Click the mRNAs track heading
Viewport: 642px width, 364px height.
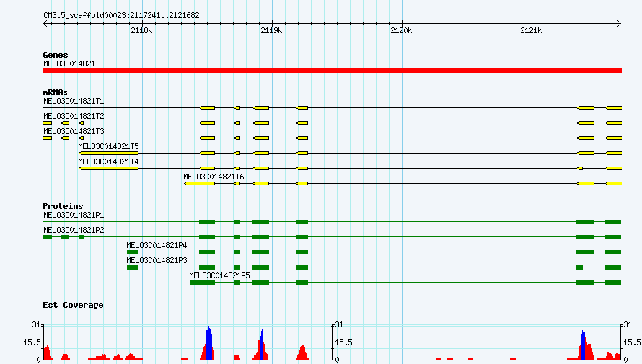coord(56,92)
